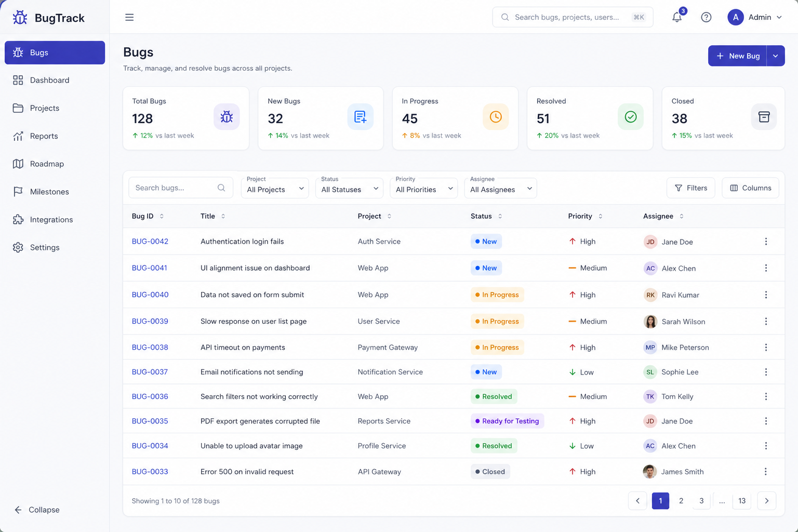Go to previous page arrow
The image size is (798, 532).
tap(637, 501)
